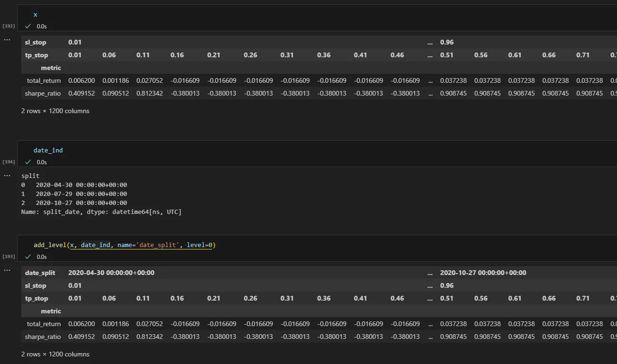The height and width of the screenshot is (364, 617).
Task: Click the 'split' index name in date_ind output
Action: [30, 176]
